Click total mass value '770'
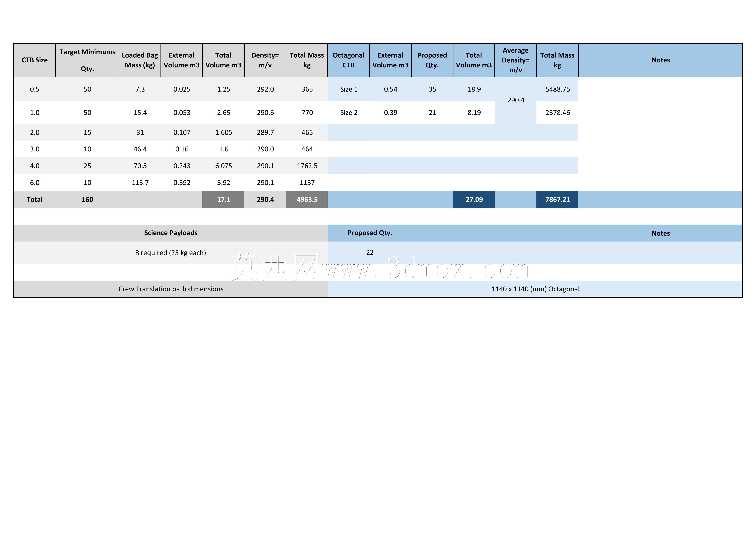The image size is (756, 534). point(307,113)
